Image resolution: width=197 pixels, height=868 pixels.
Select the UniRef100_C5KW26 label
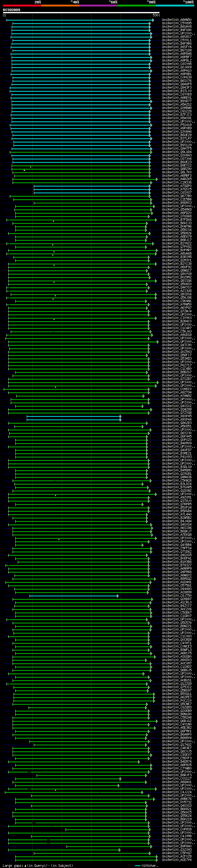click(x=177, y=481)
